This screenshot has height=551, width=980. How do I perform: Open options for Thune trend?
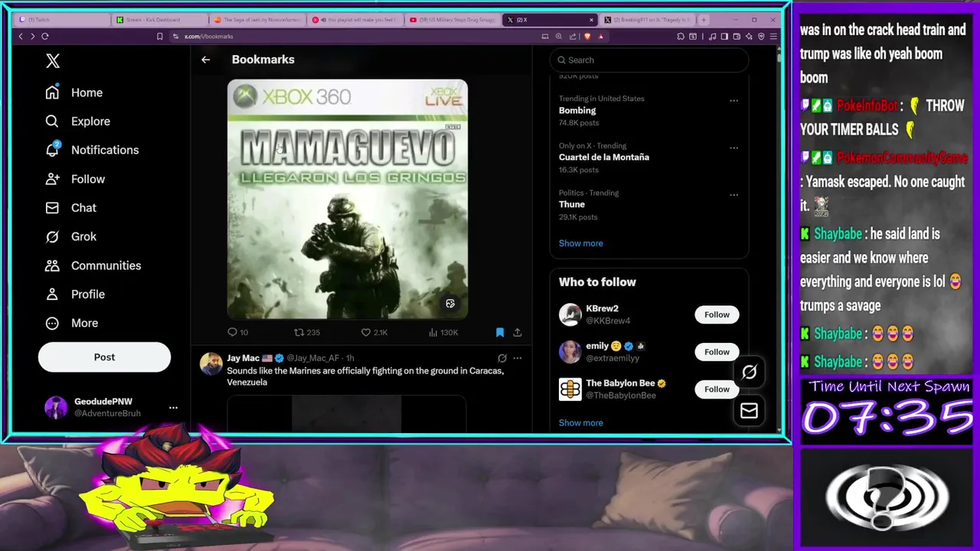click(x=733, y=194)
